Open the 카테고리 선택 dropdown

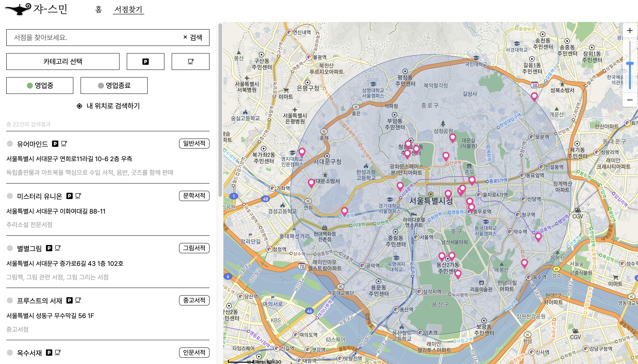point(63,61)
